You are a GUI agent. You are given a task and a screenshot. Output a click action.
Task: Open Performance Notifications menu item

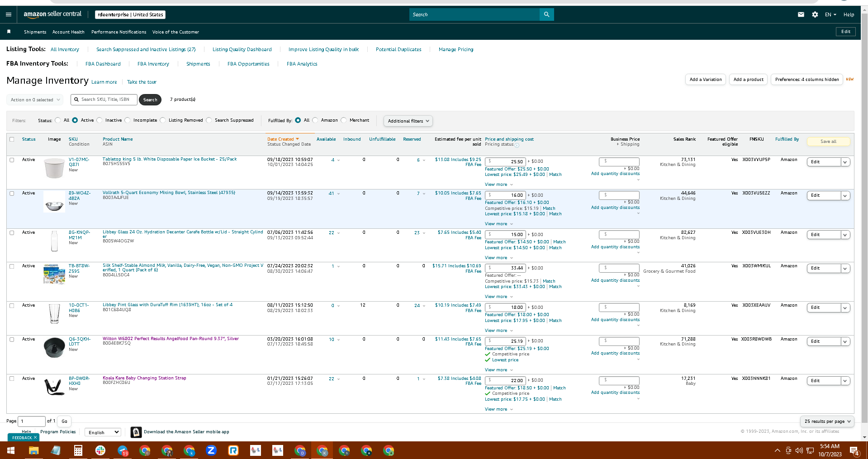119,32
